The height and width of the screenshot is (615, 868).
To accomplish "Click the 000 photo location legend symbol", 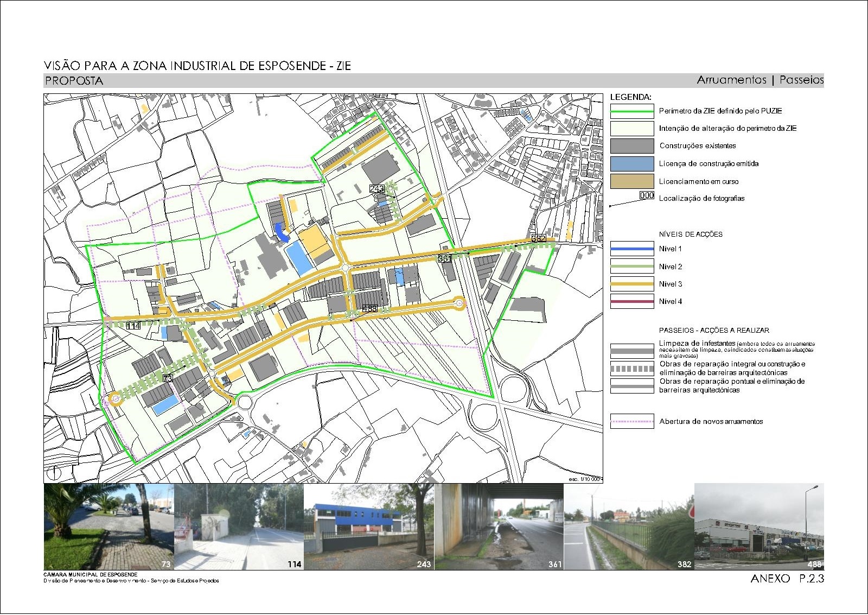I will click(646, 196).
